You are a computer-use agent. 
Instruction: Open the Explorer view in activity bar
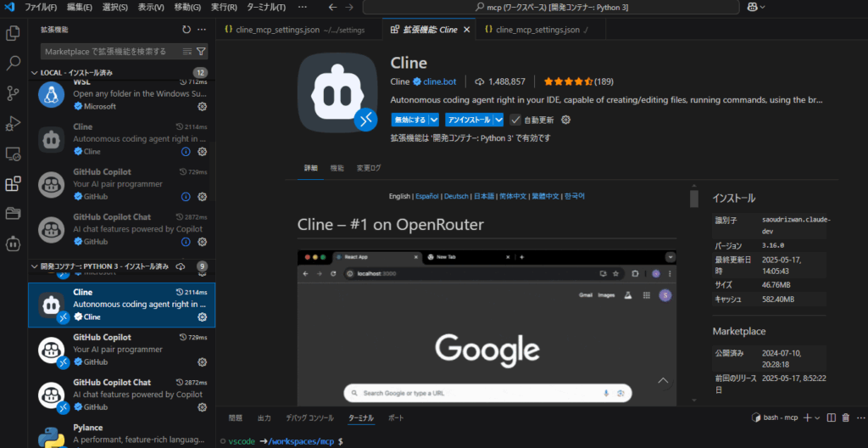[x=13, y=33]
